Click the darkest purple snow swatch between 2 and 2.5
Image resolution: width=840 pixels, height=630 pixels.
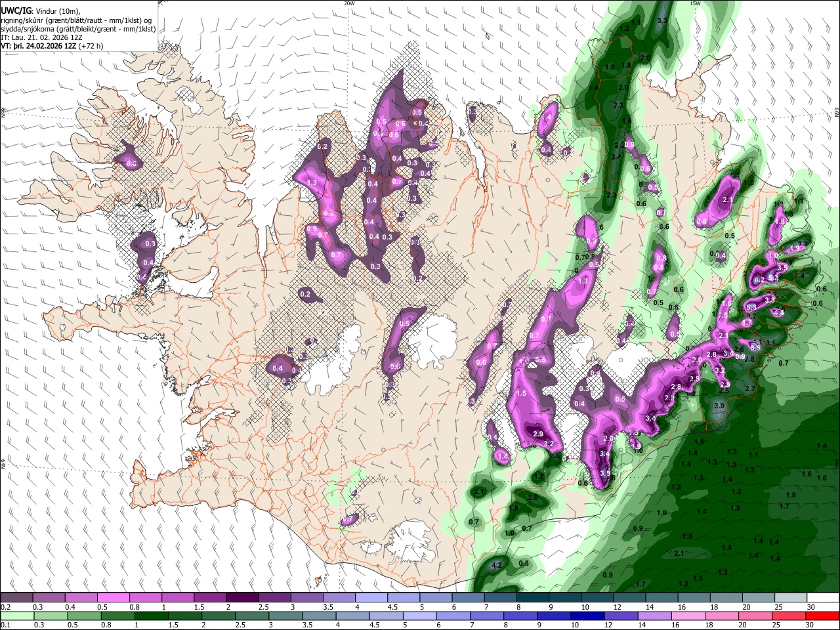pos(242,598)
